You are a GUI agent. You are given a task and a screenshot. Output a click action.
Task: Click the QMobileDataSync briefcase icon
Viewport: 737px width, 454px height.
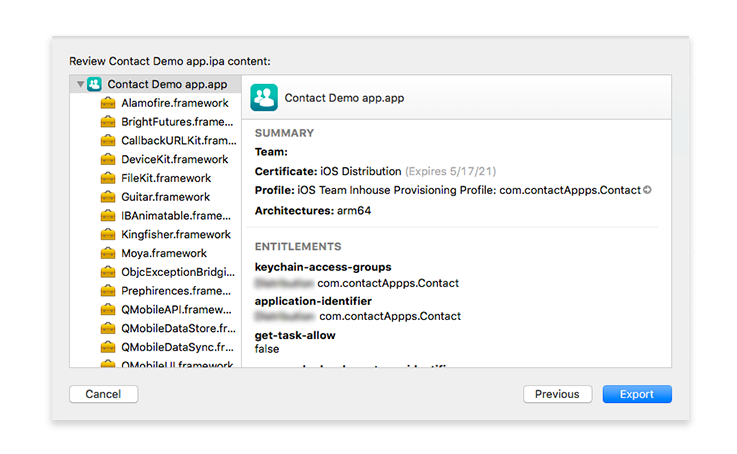(108, 347)
